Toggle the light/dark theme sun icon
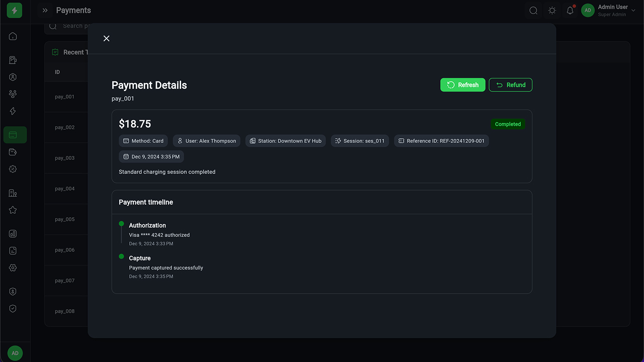This screenshot has width=644, height=362. click(552, 11)
